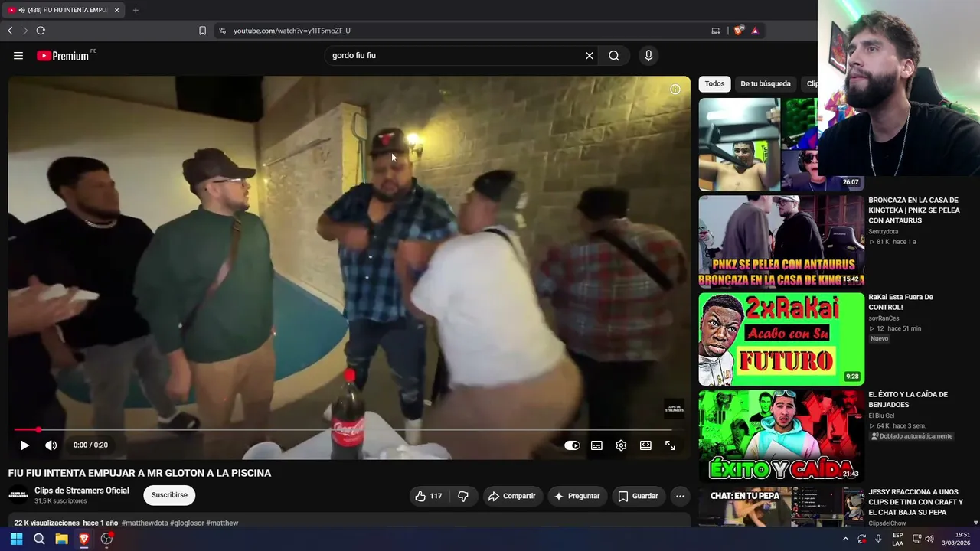The height and width of the screenshot is (551, 980).
Task: Save the video with Guardar
Action: tap(638, 496)
